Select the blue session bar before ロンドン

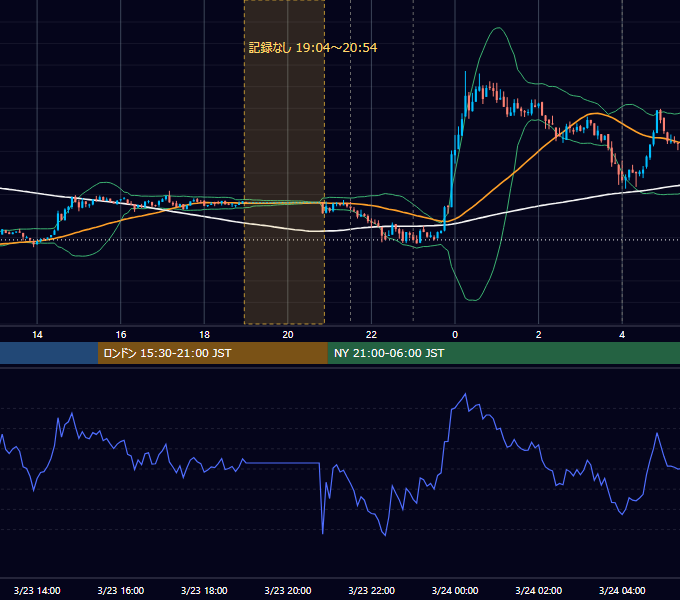(49, 353)
